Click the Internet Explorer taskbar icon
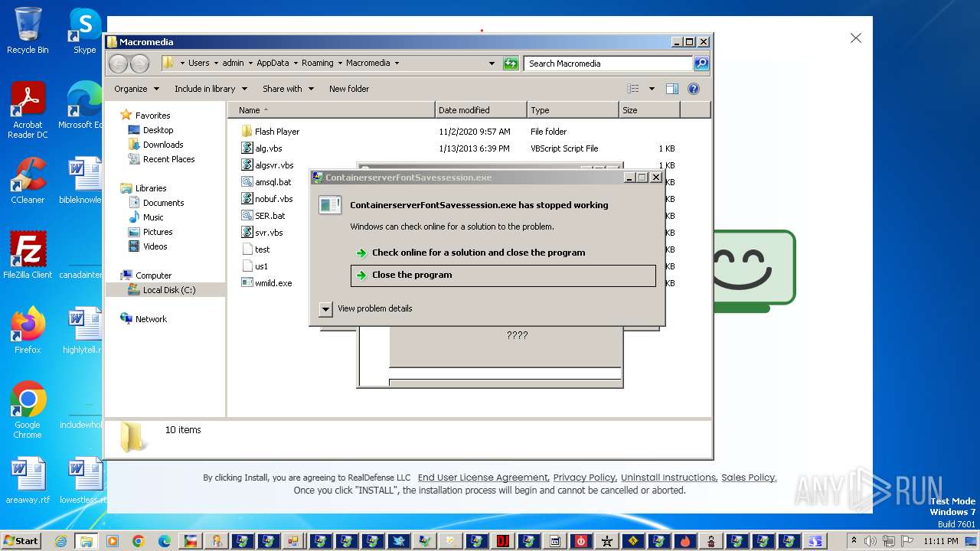This screenshot has height=551, width=980. tap(60, 541)
